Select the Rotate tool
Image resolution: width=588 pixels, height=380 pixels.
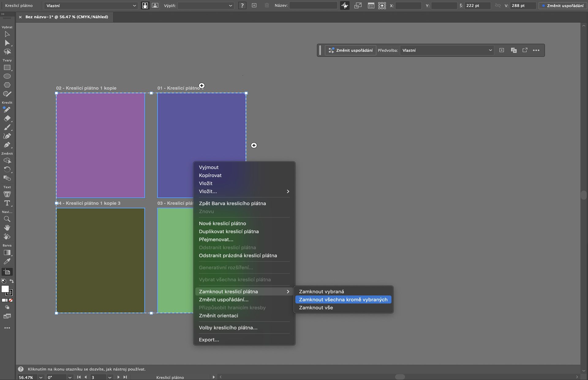point(7,169)
